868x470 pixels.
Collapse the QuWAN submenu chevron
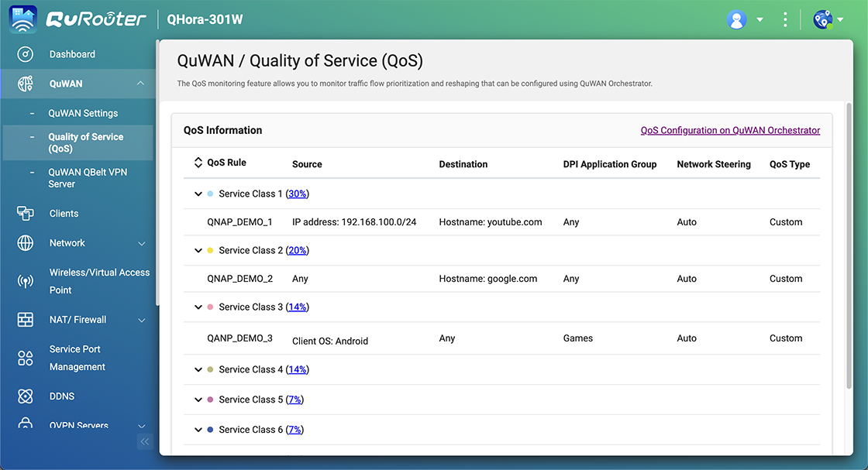(140, 83)
